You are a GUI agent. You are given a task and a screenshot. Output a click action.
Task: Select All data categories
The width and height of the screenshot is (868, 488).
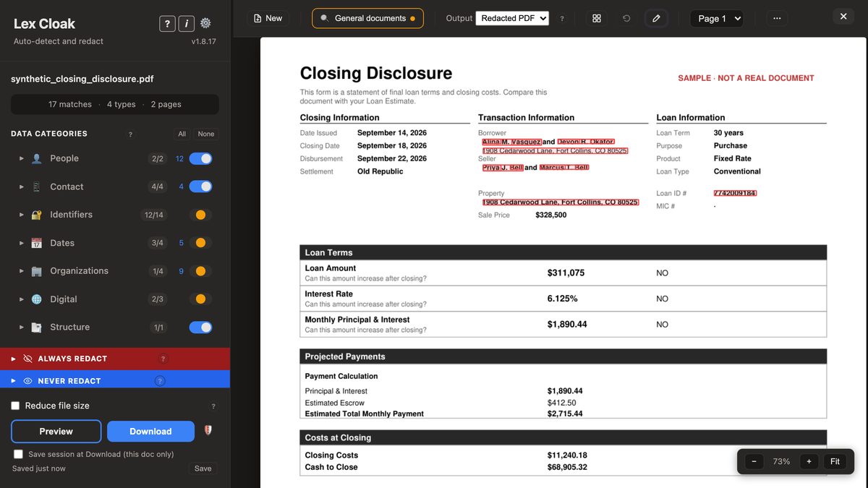tap(182, 134)
